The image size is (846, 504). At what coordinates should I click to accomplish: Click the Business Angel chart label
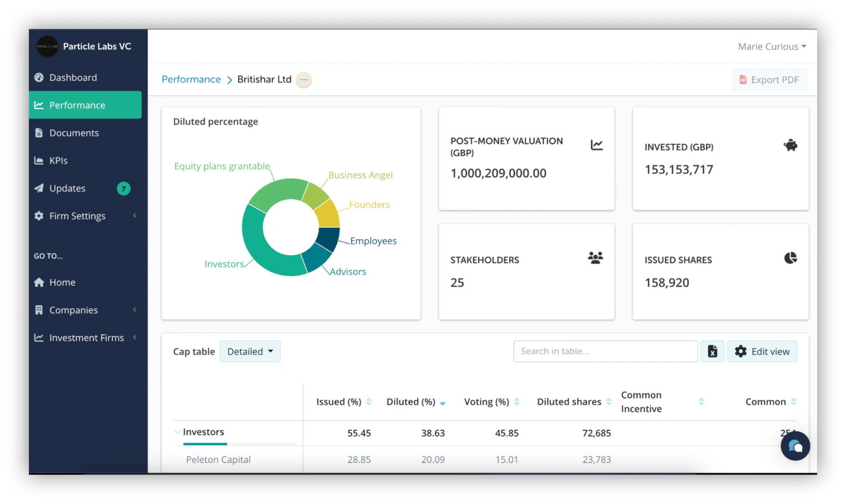pos(360,175)
